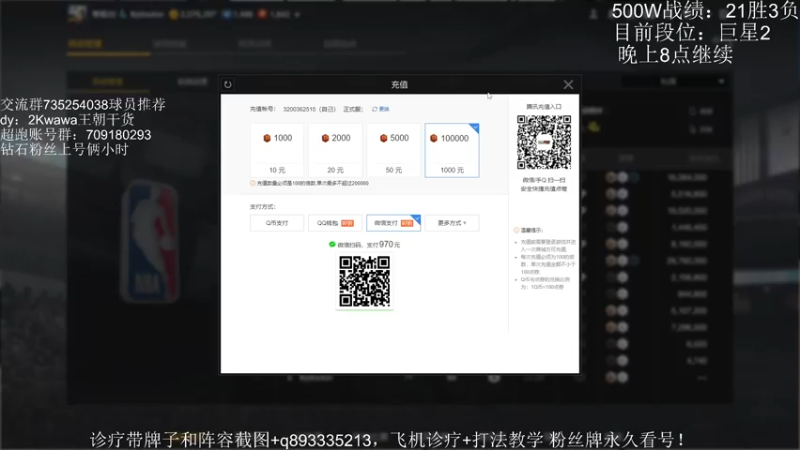Click the 腾讯充值入口 QR code on the right
The image size is (800, 450).
544,142
